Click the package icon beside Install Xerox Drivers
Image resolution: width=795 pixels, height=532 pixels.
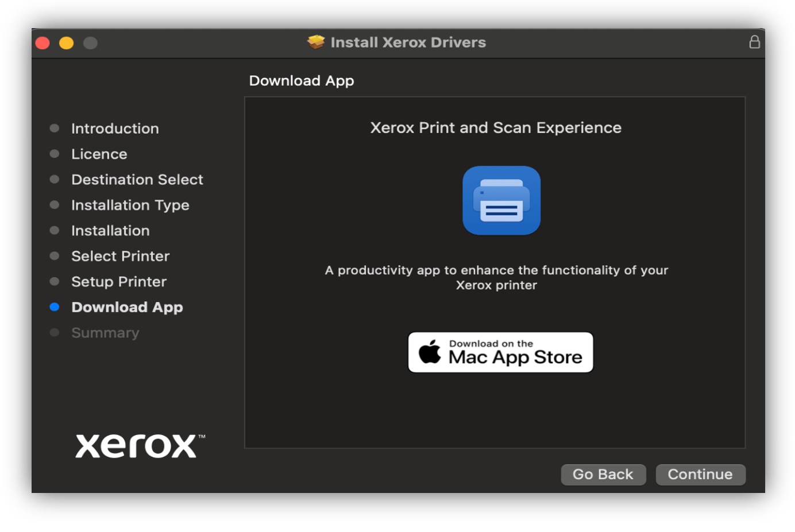316,42
